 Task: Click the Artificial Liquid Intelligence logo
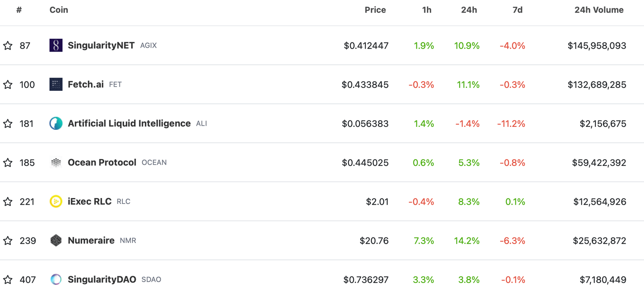pyautogui.click(x=55, y=124)
